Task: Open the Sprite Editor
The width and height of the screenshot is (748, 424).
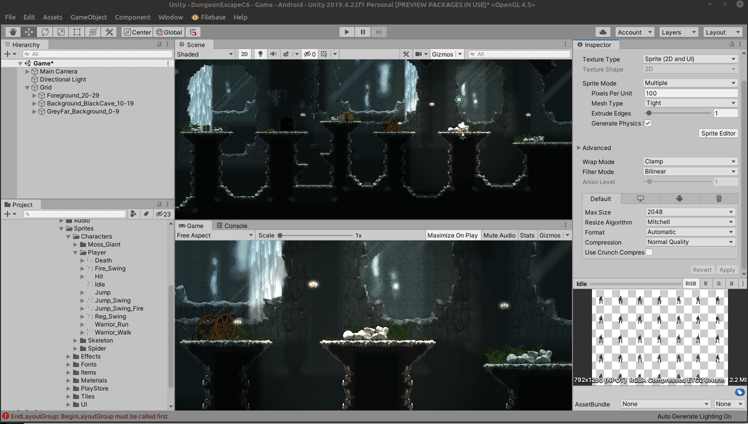Action: (x=718, y=133)
